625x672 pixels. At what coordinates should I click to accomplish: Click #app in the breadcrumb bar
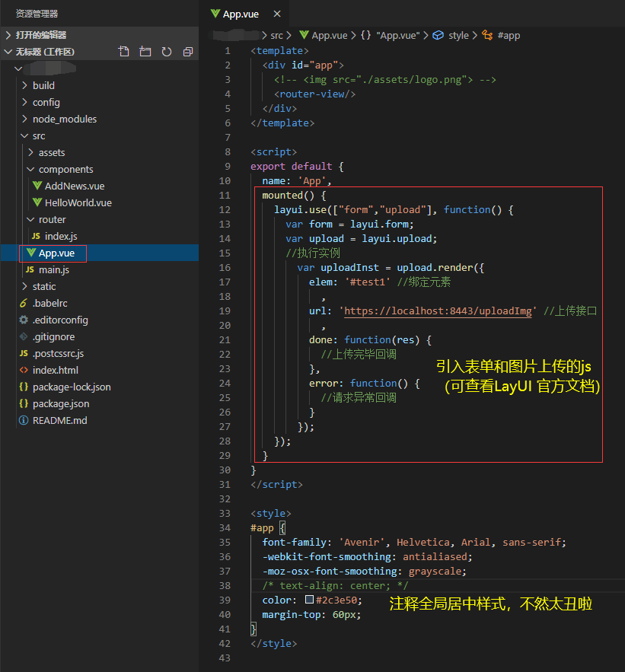coord(508,35)
